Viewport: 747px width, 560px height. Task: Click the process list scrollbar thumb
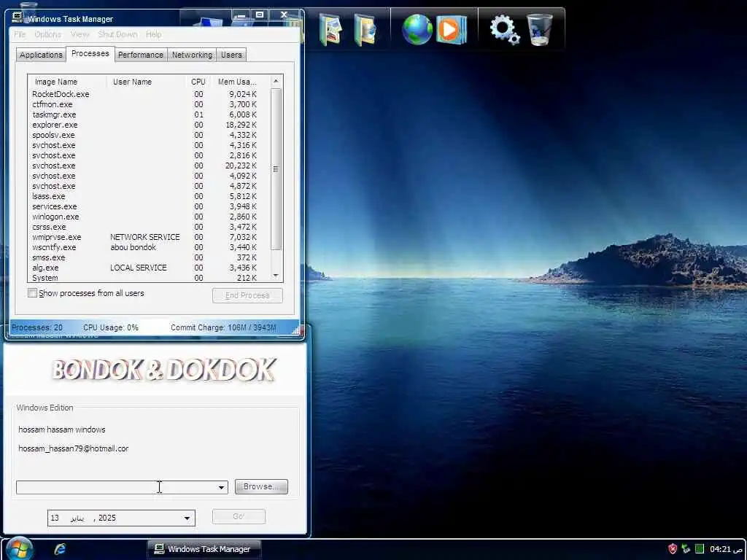pyautogui.click(x=276, y=168)
